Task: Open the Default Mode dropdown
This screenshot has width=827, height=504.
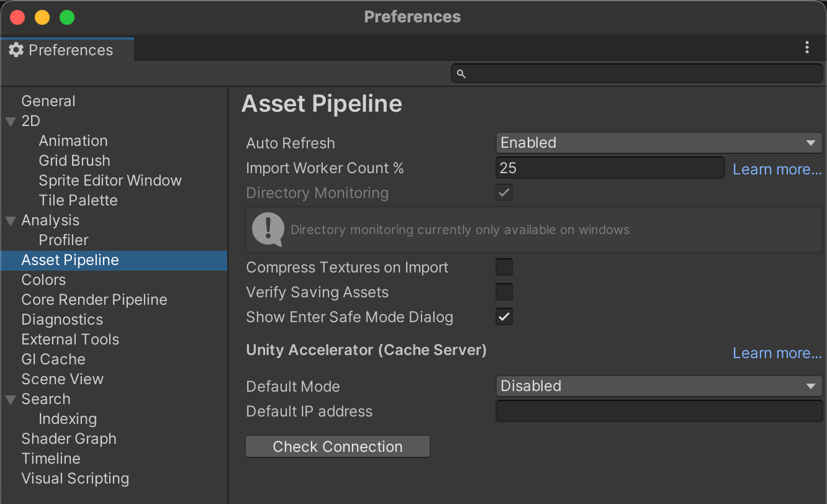Action: tap(659, 386)
